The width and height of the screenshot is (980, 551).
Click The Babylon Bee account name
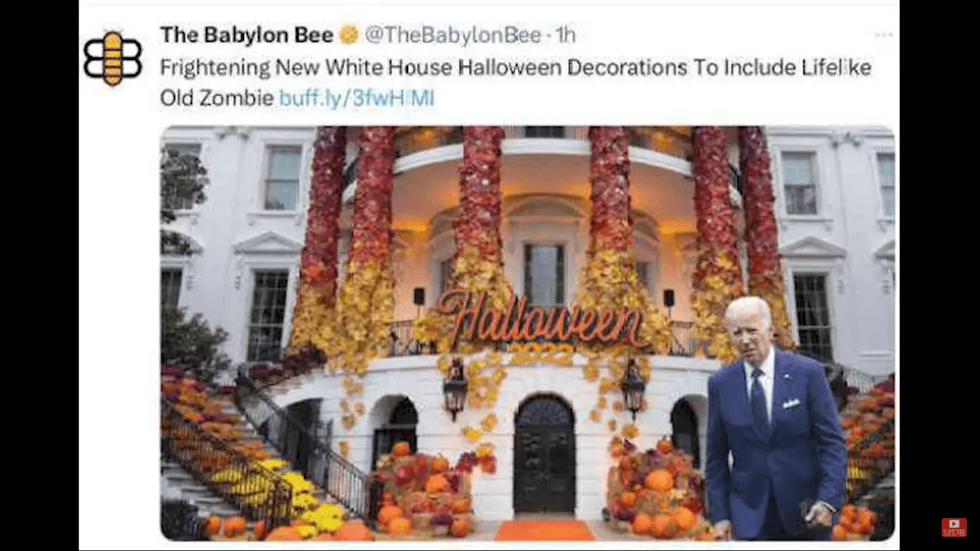click(247, 35)
